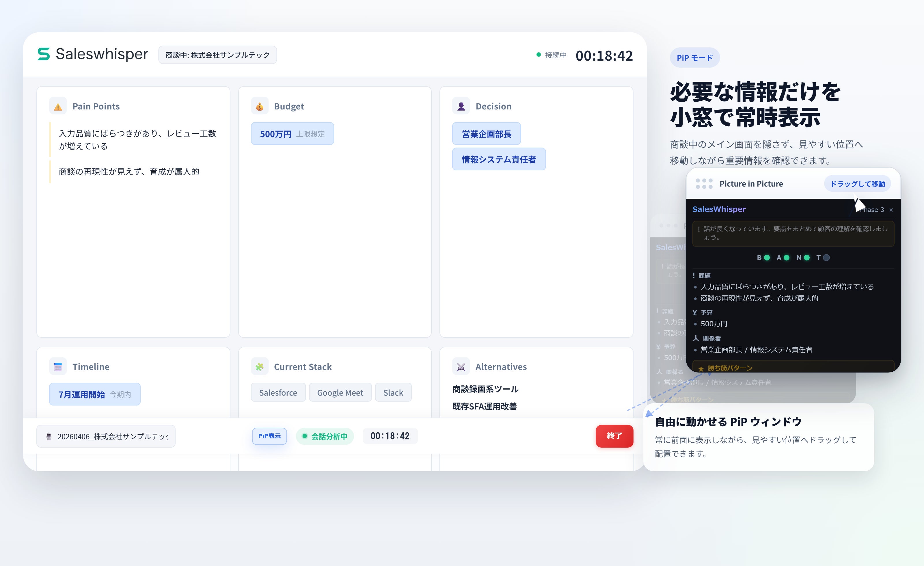The image size is (924, 566).
Task: Toggle the BANT T indicator dot
Action: point(826,258)
